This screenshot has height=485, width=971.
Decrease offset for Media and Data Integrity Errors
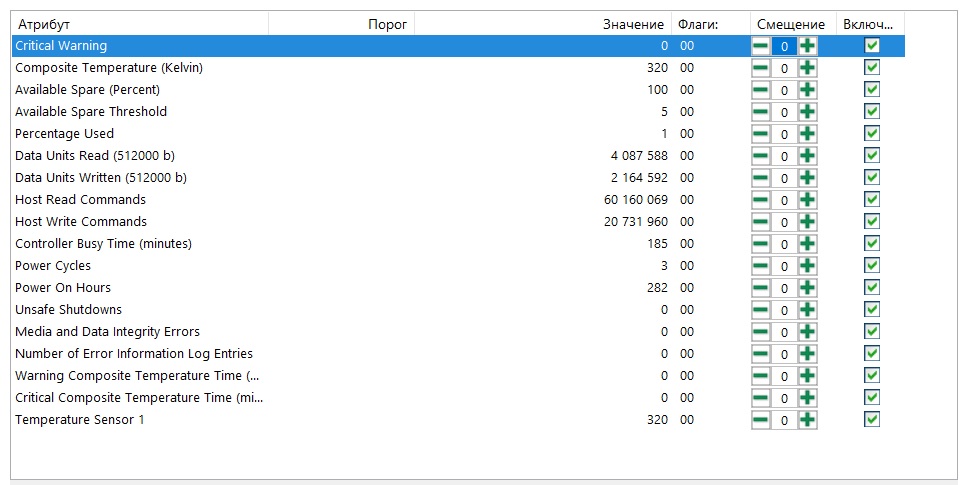tap(761, 332)
